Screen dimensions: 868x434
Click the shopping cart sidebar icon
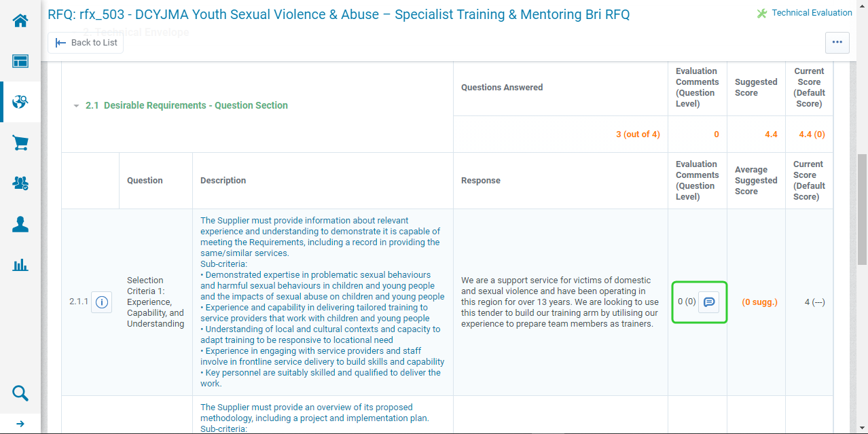tap(20, 143)
